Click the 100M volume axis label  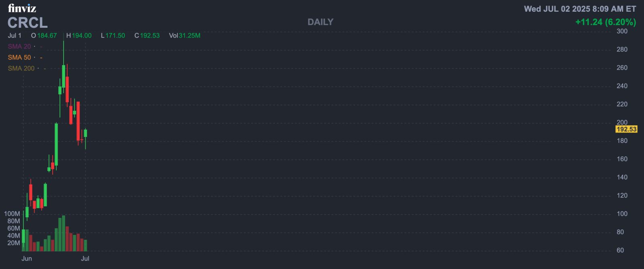click(x=12, y=214)
